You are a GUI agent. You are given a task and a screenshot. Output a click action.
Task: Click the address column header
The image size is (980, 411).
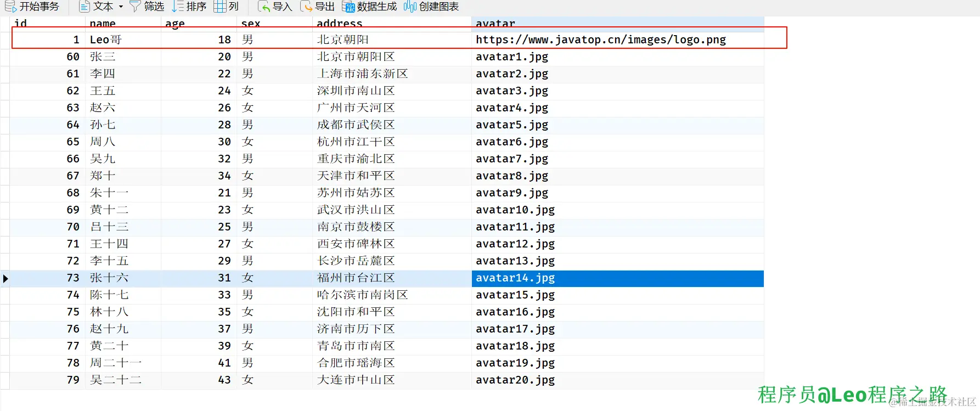click(x=392, y=23)
